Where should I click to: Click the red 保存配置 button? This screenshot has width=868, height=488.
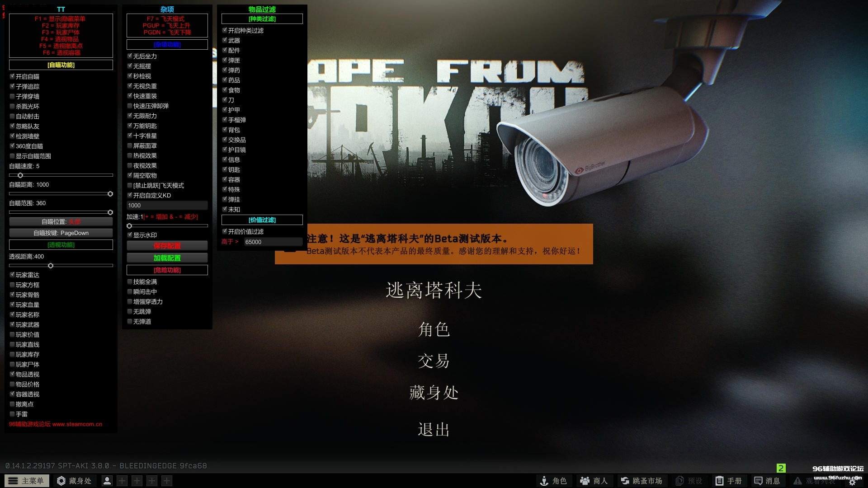pos(167,246)
